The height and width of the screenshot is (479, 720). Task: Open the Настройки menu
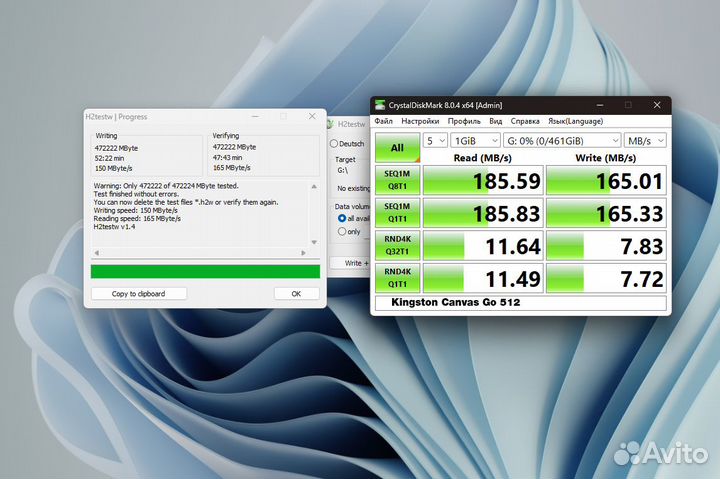point(420,121)
